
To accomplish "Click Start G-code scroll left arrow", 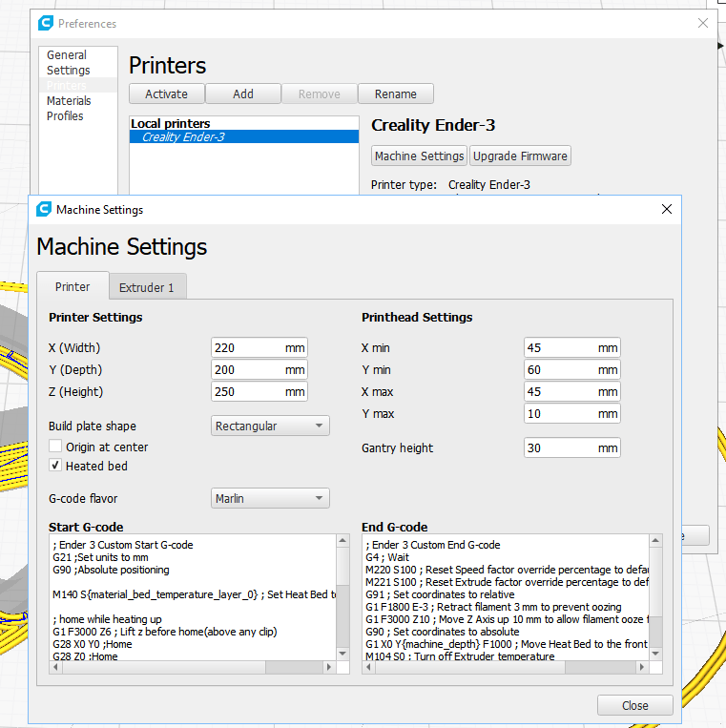I will pyautogui.click(x=55, y=667).
